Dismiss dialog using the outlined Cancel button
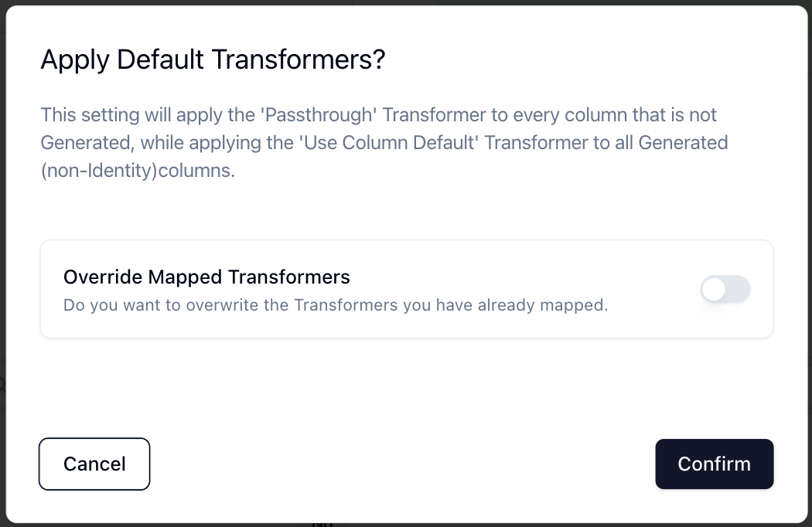 pos(94,464)
